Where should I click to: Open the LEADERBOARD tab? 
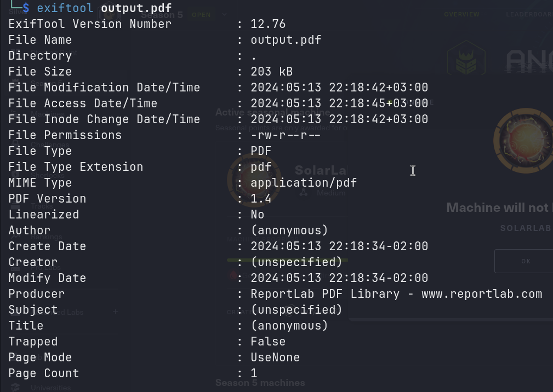point(529,14)
